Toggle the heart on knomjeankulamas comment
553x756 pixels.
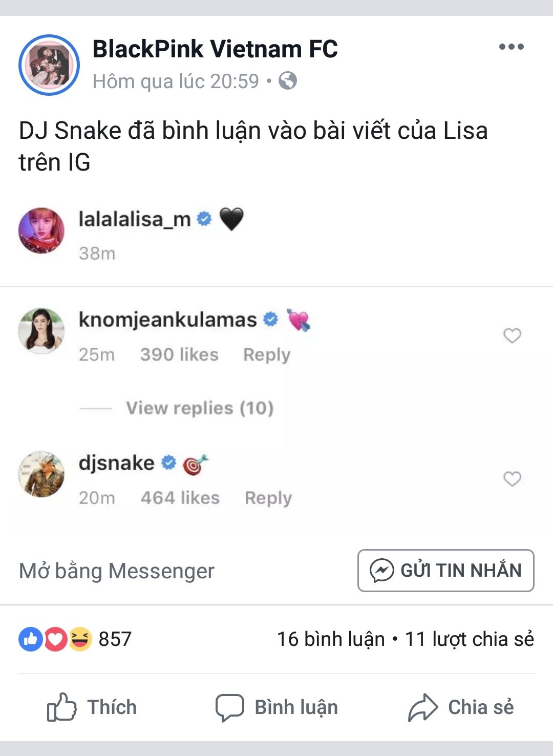[x=512, y=335]
